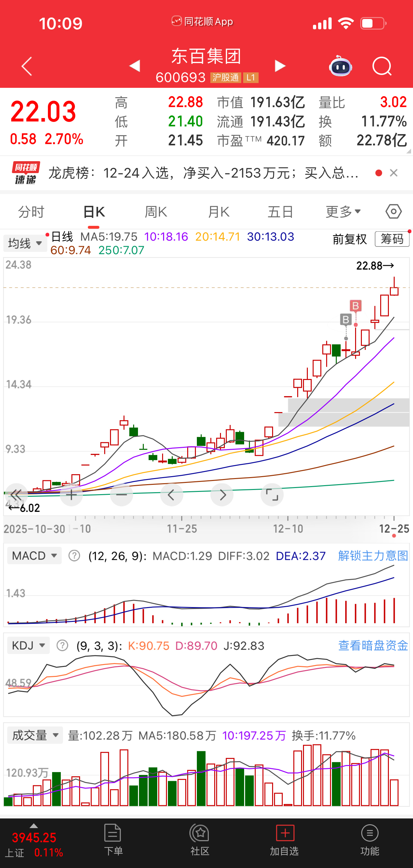413x868 pixels.
Task: Go back using the top-left arrow
Action: (x=27, y=66)
